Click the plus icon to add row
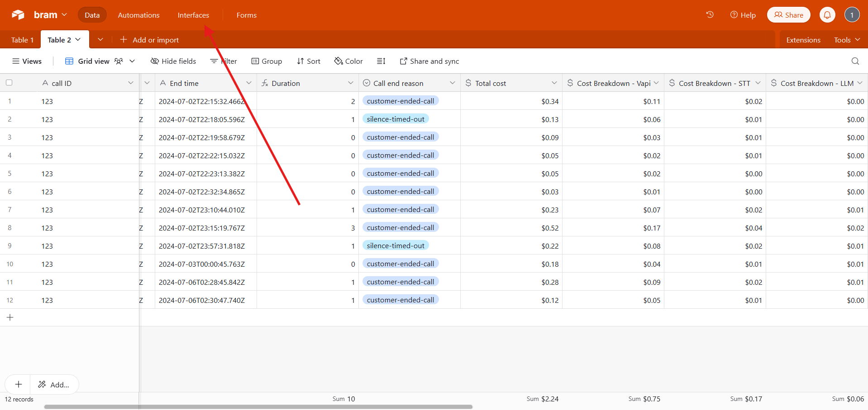The height and width of the screenshot is (410, 868). (x=10, y=317)
